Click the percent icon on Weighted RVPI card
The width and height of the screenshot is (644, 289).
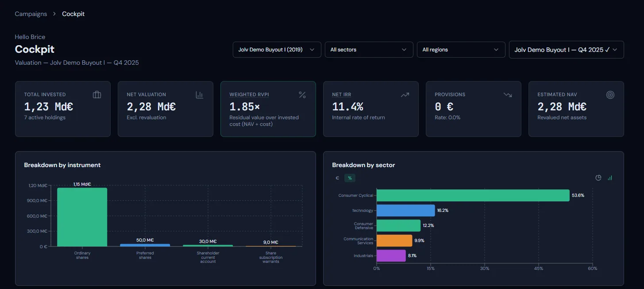(x=302, y=95)
